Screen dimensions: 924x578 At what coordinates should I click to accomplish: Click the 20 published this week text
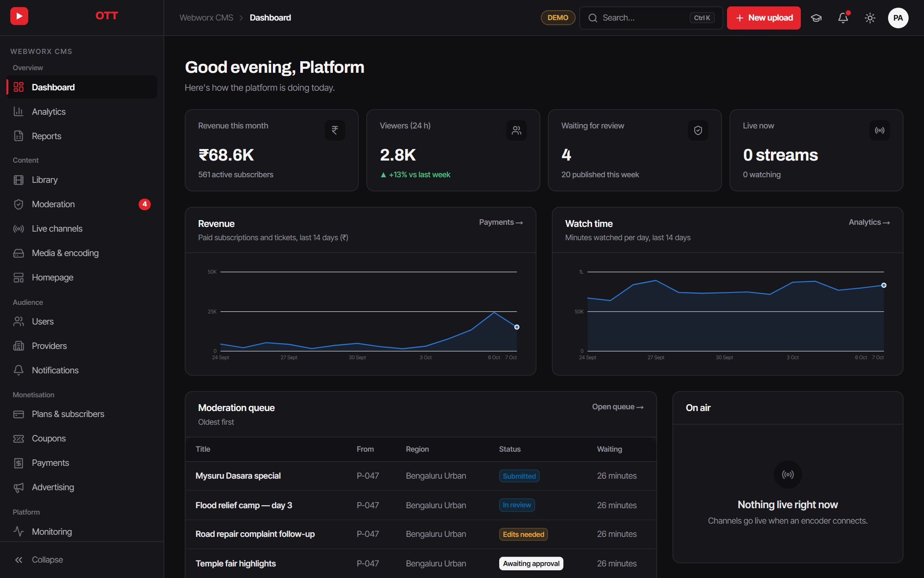[600, 175]
